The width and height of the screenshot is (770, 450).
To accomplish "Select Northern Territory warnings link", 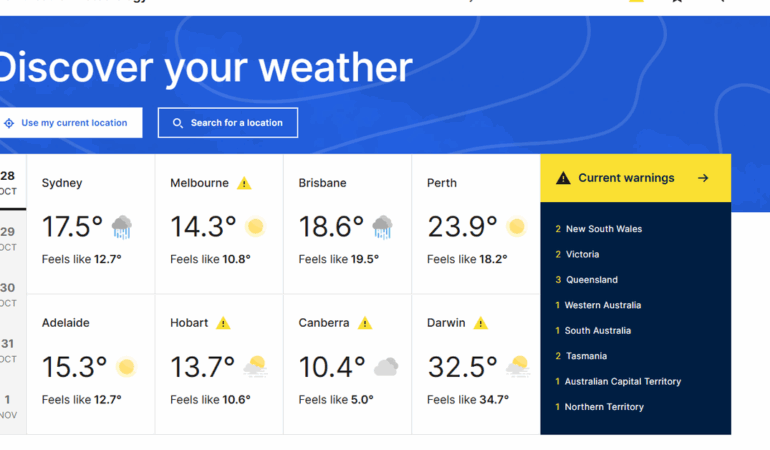I will [x=603, y=407].
